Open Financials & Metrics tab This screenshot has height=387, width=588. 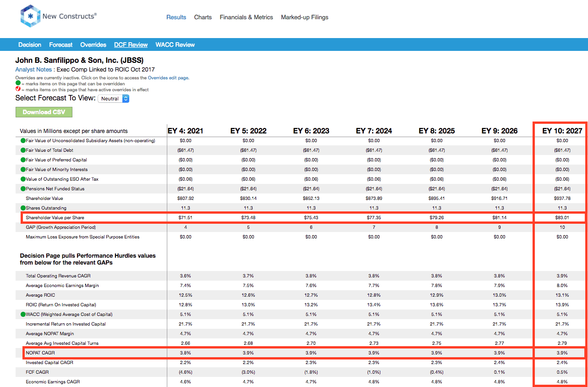coord(247,17)
